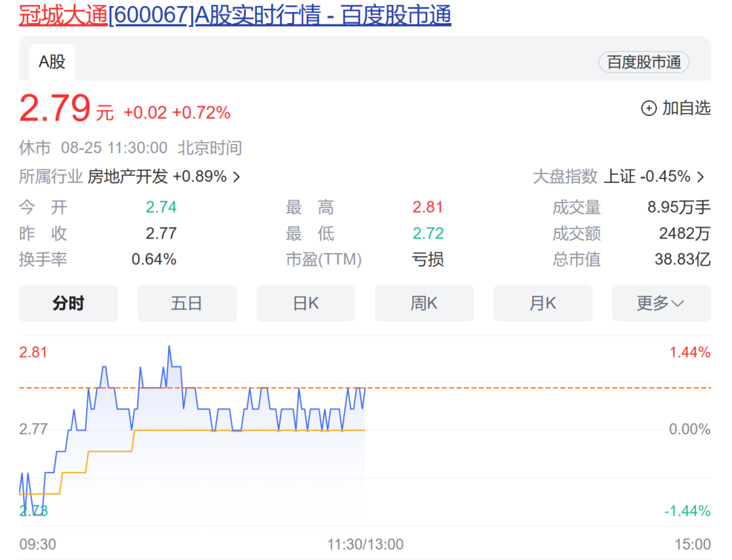Click the 休市 market status label
This screenshot has height=560, width=732.
point(35,148)
